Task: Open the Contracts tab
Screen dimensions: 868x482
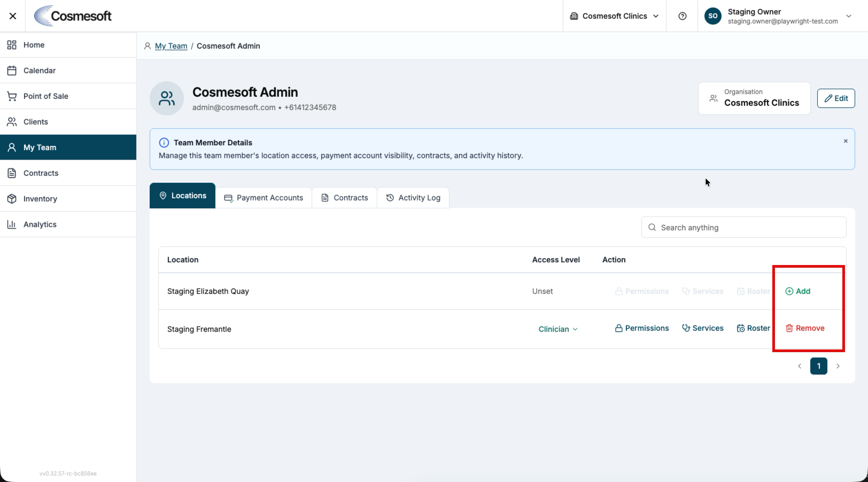Action: (344, 198)
